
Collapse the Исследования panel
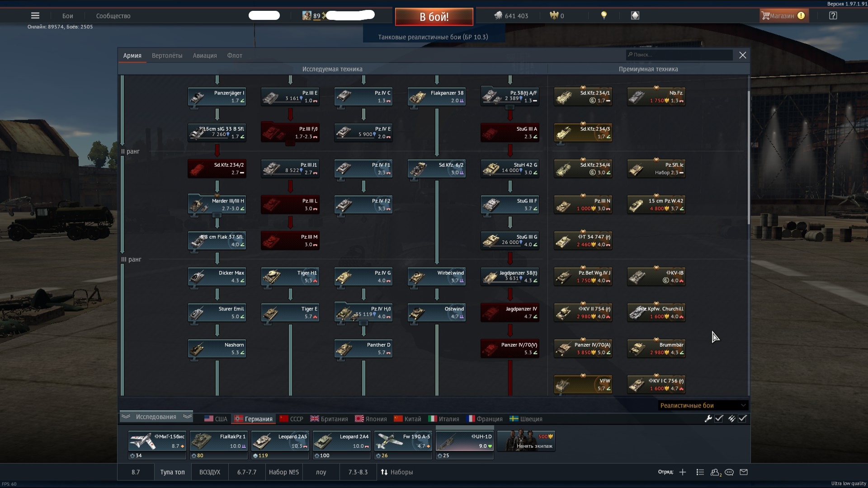[156, 417]
